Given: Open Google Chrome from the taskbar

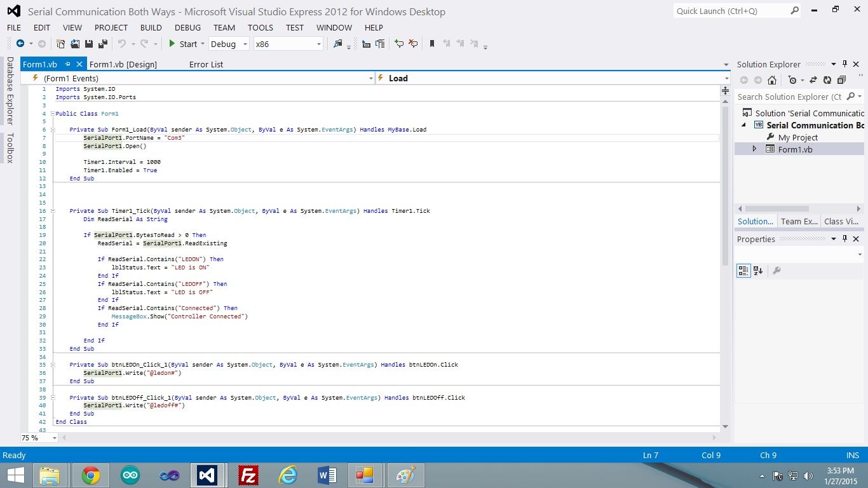Looking at the screenshot, I should [90, 475].
